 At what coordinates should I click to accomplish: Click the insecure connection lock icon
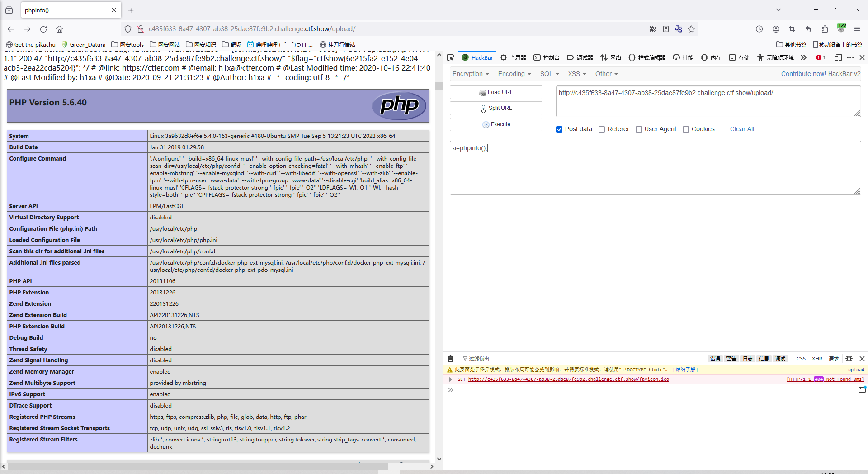[x=140, y=29]
